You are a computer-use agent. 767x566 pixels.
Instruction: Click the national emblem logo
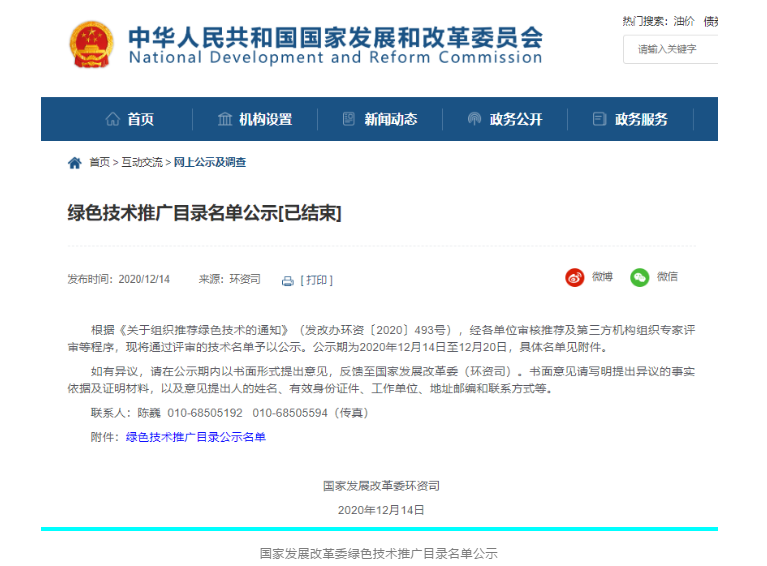(x=91, y=44)
